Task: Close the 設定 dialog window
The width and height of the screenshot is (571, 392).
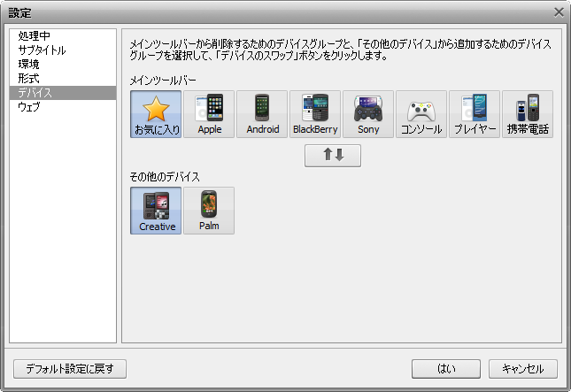Action: click(x=559, y=12)
